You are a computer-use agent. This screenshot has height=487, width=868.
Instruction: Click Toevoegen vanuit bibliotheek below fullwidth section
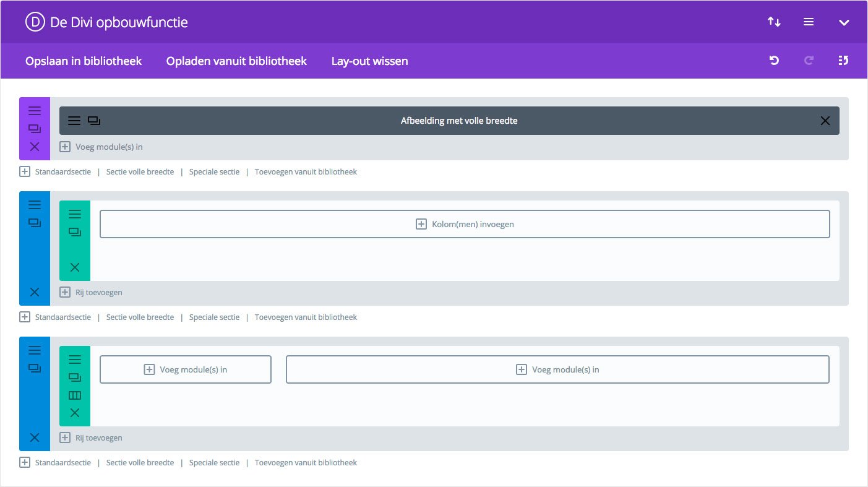(306, 171)
